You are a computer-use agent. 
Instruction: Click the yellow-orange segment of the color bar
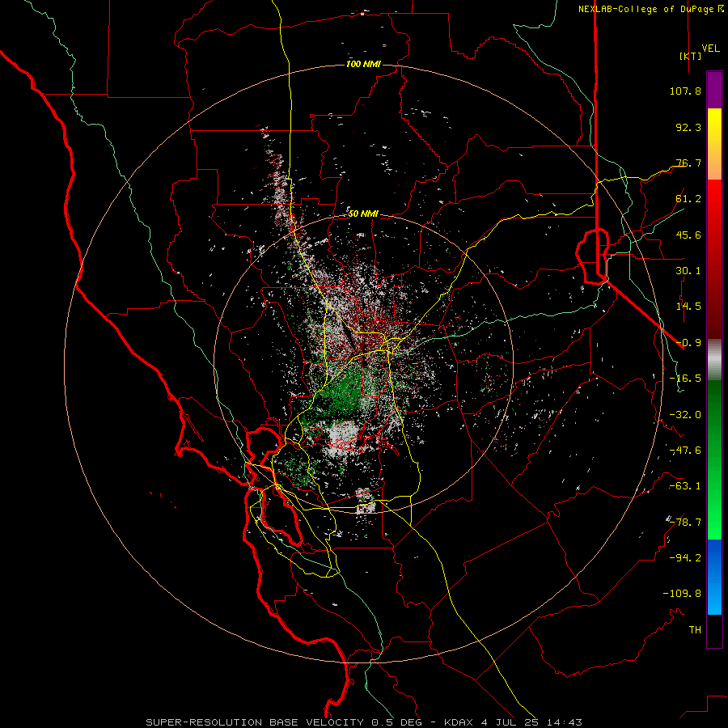pyautogui.click(x=714, y=144)
